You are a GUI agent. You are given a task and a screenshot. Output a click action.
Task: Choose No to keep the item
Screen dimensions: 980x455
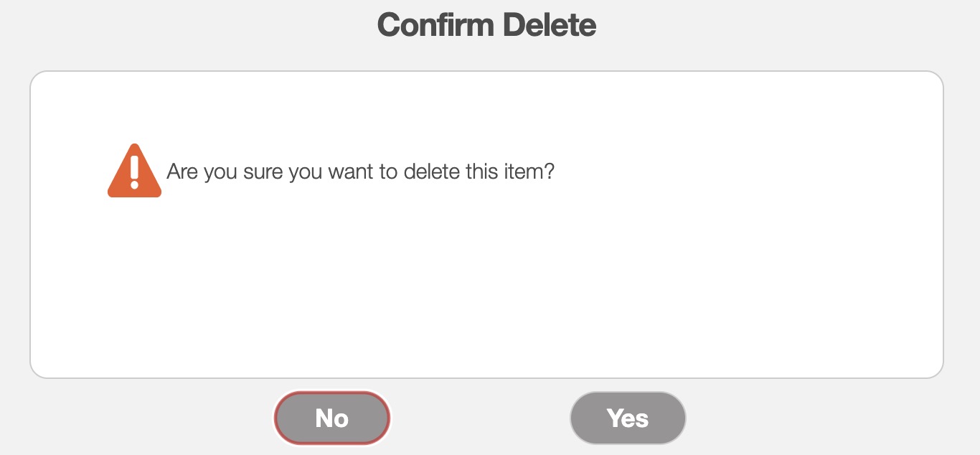click(x=332, y=418)
